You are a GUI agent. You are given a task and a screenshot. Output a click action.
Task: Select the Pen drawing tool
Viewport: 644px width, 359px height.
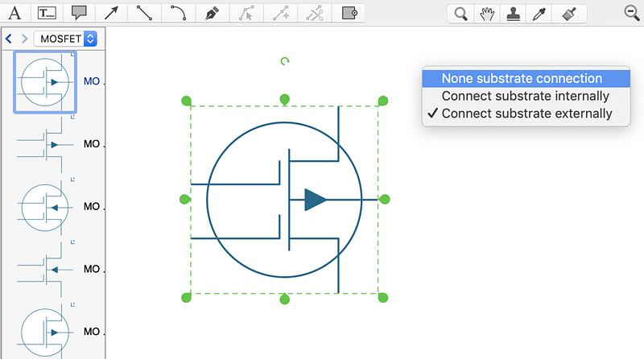point(212,13)
